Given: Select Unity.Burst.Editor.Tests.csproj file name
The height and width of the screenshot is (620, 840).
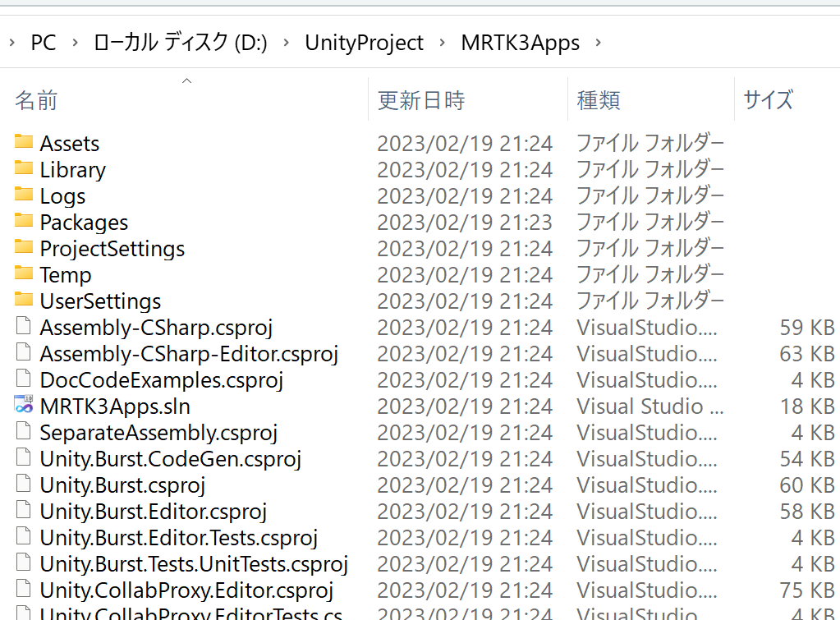Looking at the screenshot, I should click(179, 538).
